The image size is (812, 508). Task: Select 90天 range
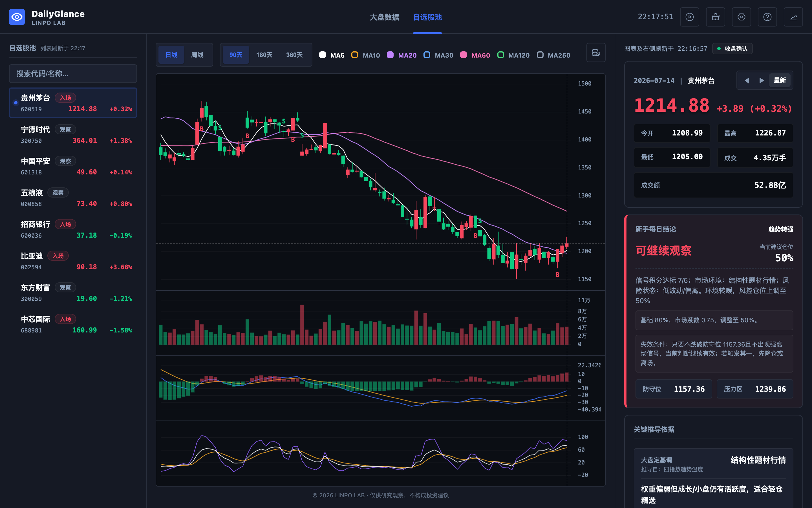point(236,55)
